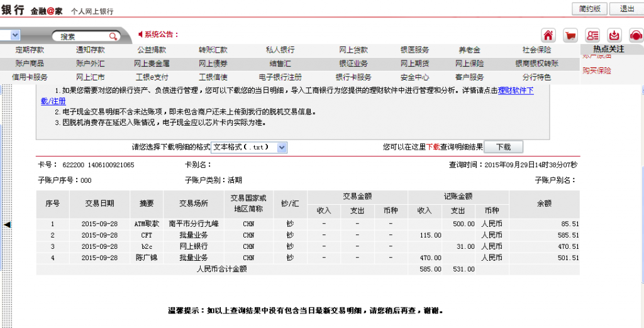Open the 理财软件下载/注册 link
The width and height of the screenshot is (644, 328).
pyautogui.click(x=515, y=91)
